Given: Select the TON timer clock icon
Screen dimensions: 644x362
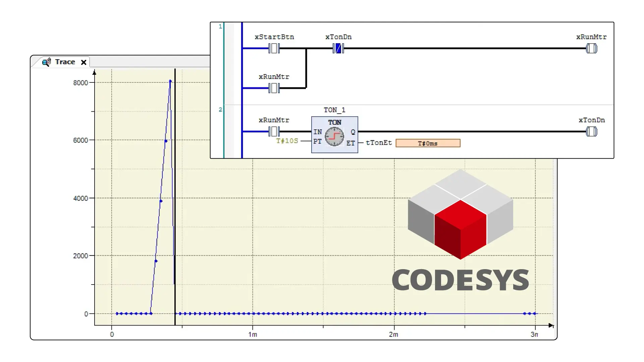Looking at the screenshot, I should pyautogui.click(x=334, y=136).
